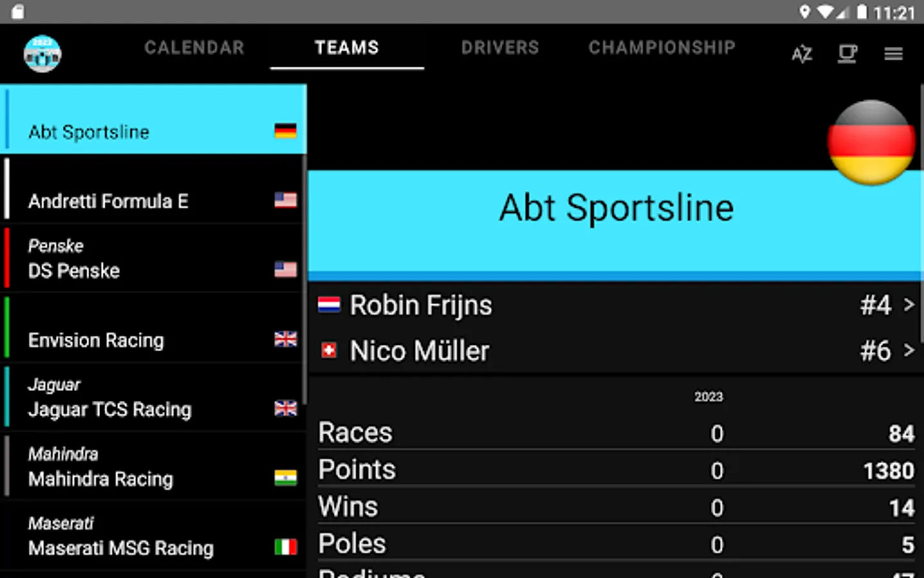Click the Netherlands flag beside Robin Frijns
Viewport: 924px width, 578px height.
329,304
